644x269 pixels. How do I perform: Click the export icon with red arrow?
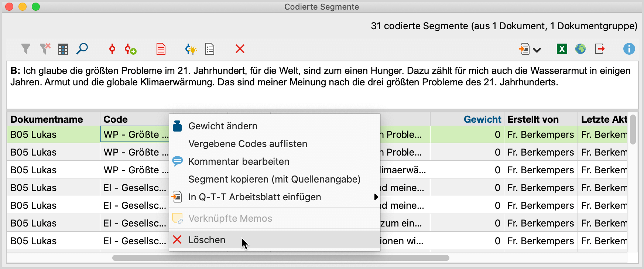[600, 49]
